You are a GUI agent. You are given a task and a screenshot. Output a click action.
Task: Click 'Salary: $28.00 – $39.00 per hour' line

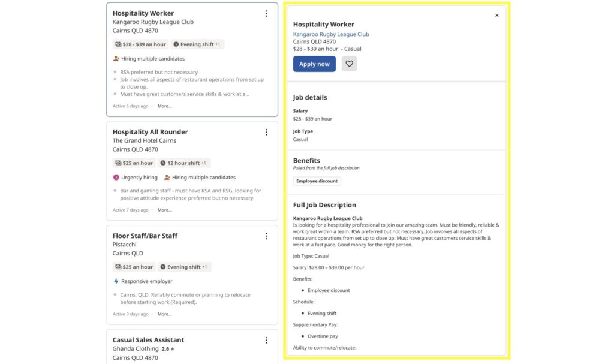click(x=329, y=267)
